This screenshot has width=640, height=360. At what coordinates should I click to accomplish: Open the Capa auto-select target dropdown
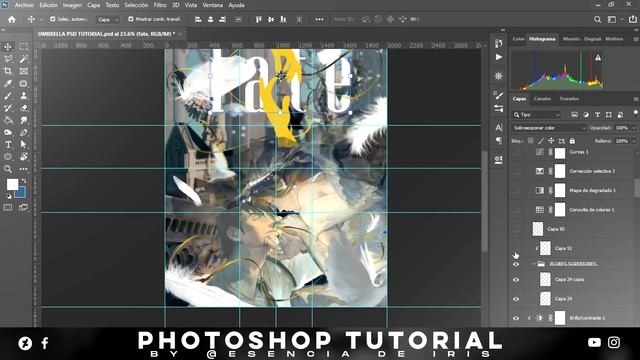pyautogui.click(x=108, y=19)
